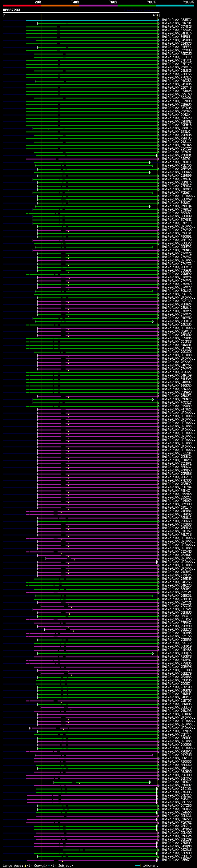Select hit label UniRef100_C1EFE4
197x868 pixels.
pyautogui.click(x=177, y=47)
